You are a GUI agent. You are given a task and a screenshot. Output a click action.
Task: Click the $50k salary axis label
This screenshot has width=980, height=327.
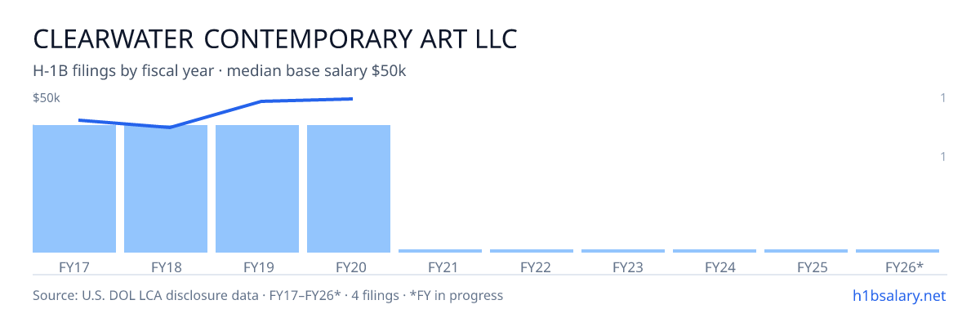click(47, 98)
